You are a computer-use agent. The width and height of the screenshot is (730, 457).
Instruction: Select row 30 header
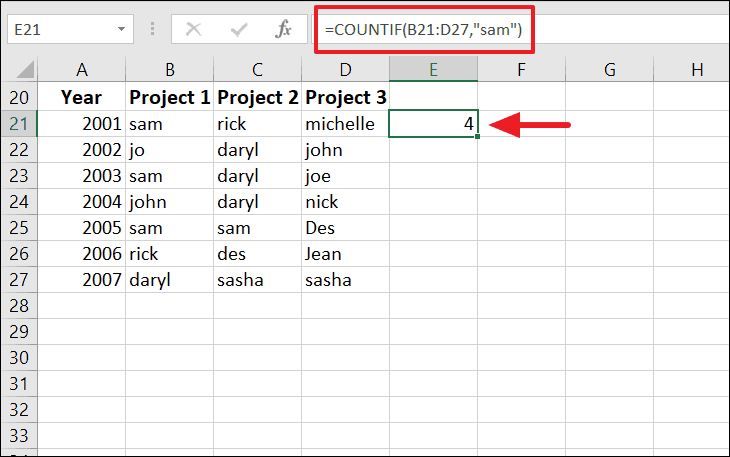(x=19, y=358)
